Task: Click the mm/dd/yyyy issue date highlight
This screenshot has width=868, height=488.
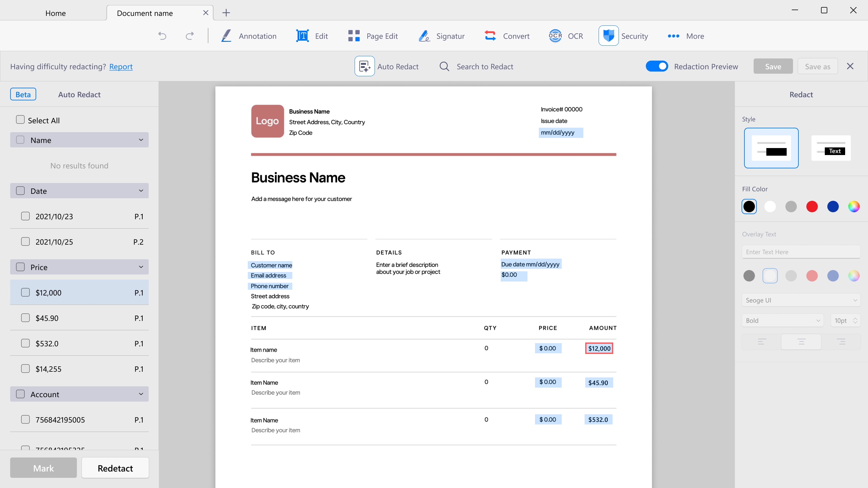Action: (561, 132)
